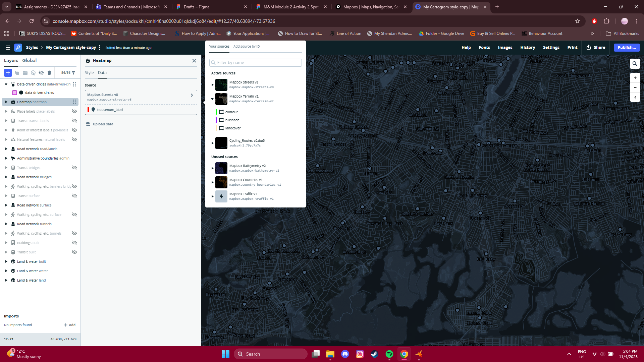Click the Publish button
This screenshot has width=644, height=362.
(626, 47)
